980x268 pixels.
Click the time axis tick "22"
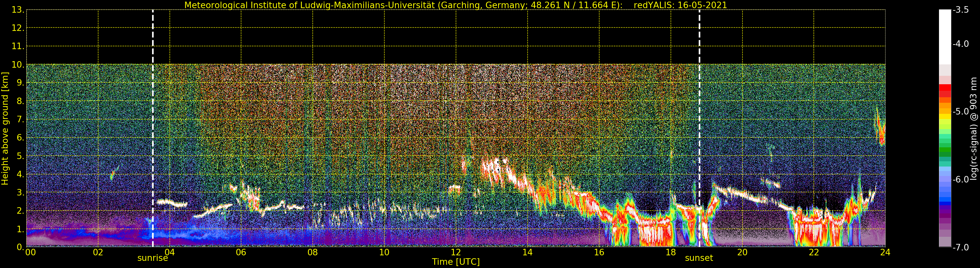[814, 252]
